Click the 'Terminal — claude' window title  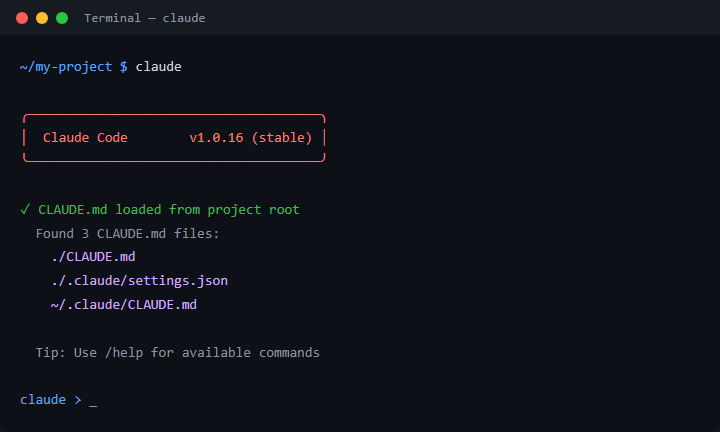pos(145,18)
